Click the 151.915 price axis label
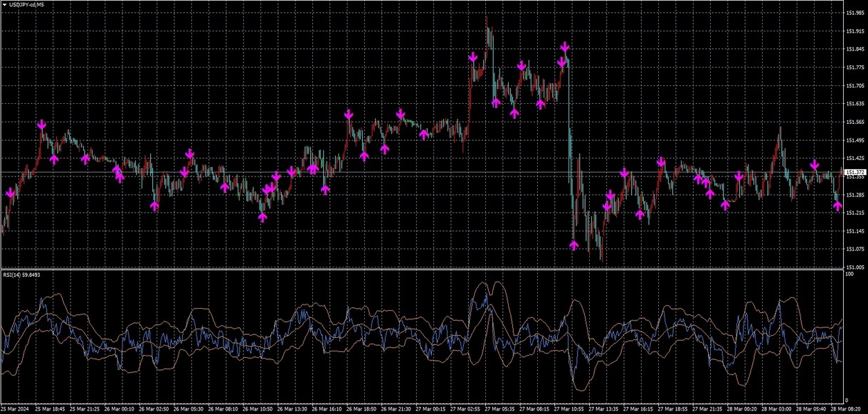The image size is (868, 414). pyautogui.click(x=855, y=31)
